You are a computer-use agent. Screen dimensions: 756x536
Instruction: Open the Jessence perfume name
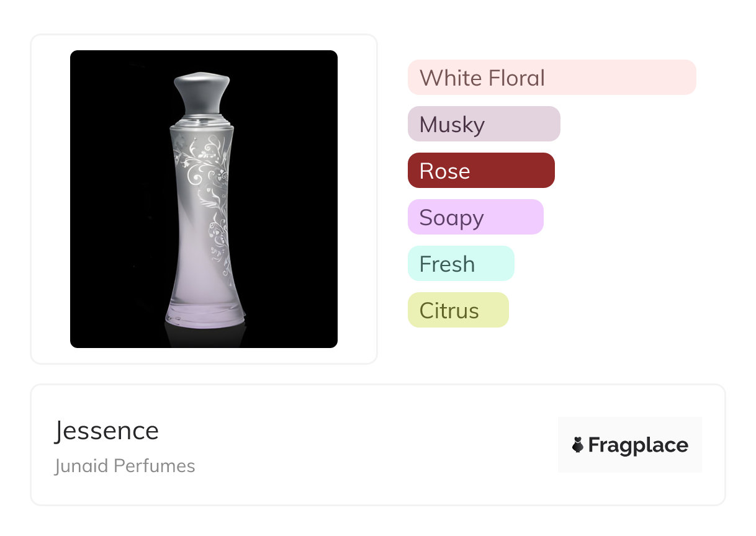click(x=107, y=431)
